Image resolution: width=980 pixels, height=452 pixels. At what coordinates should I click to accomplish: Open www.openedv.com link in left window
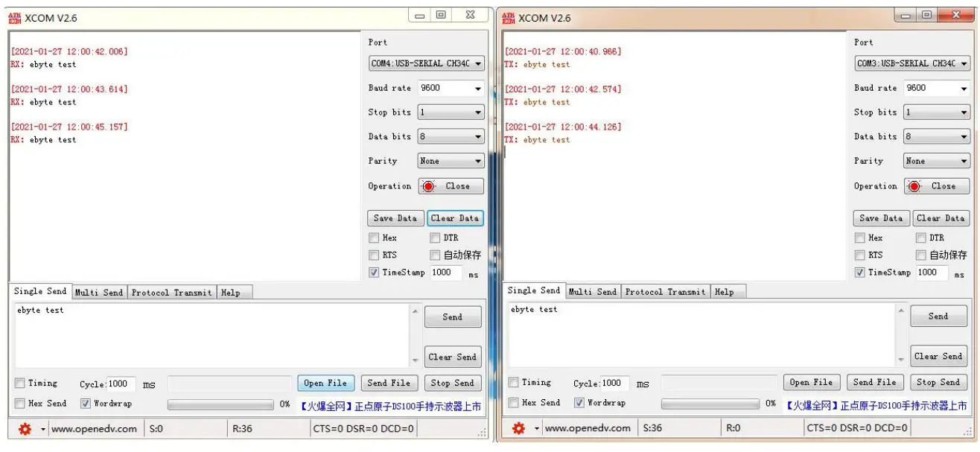coord(94,430)
